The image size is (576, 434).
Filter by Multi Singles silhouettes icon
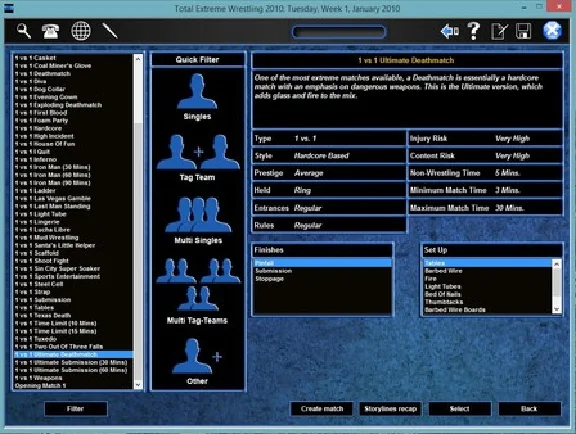pos(198,215)
